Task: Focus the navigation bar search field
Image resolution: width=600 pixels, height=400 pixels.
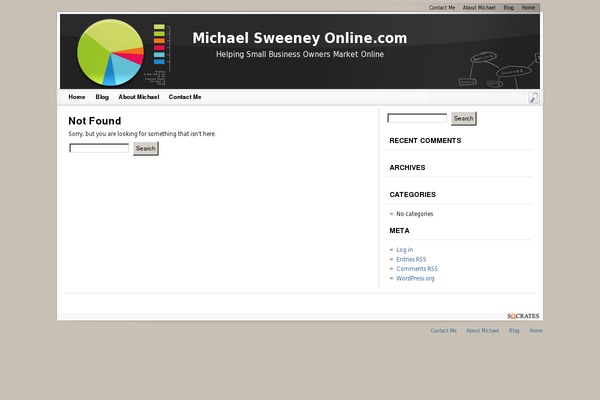Action: [478, 98]
